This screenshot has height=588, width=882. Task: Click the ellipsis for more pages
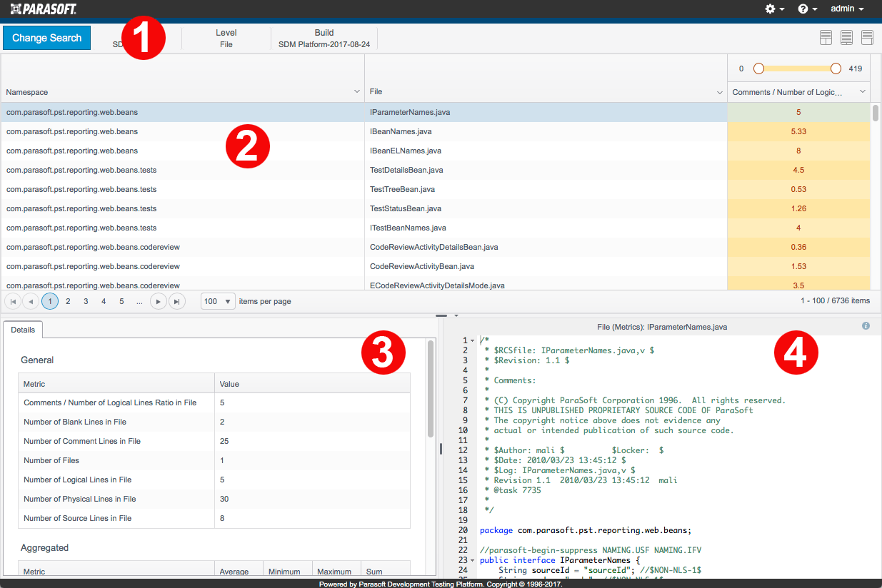(x=139, y=301)
